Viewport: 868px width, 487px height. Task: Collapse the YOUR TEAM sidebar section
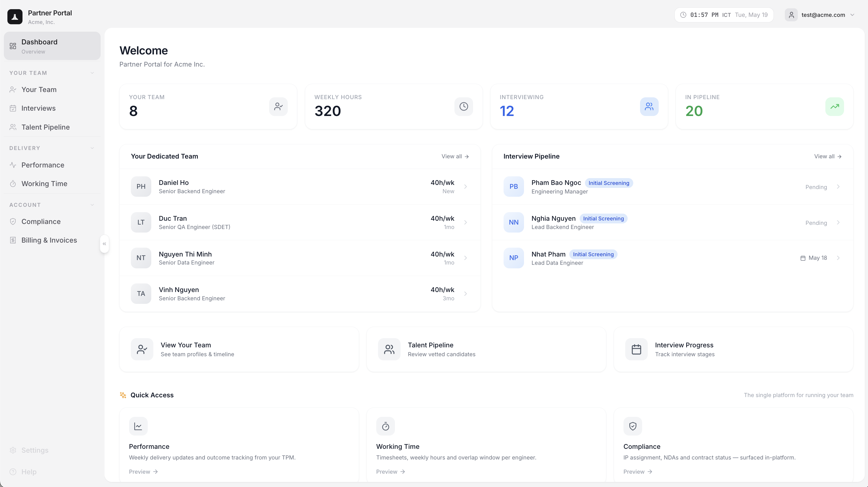[92, 73]
